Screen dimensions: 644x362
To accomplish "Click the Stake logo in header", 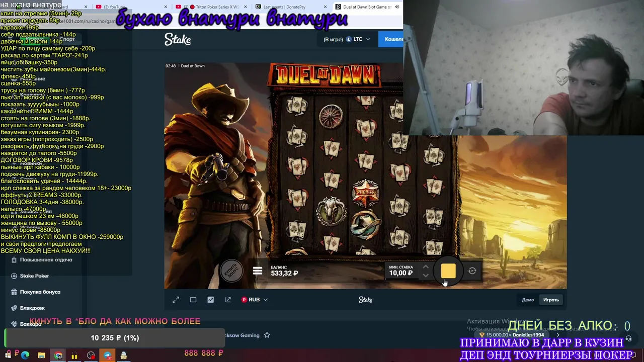I will [x=178, y=39].
